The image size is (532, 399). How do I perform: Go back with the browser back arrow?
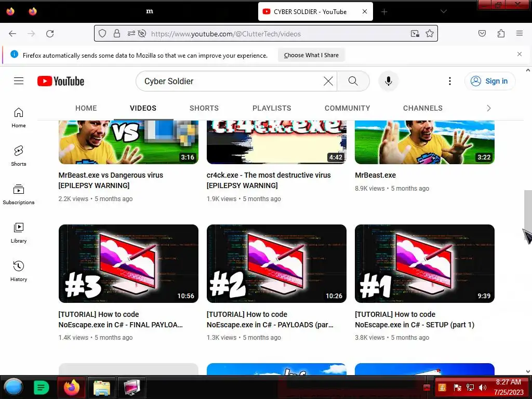[x=12, y=34]
